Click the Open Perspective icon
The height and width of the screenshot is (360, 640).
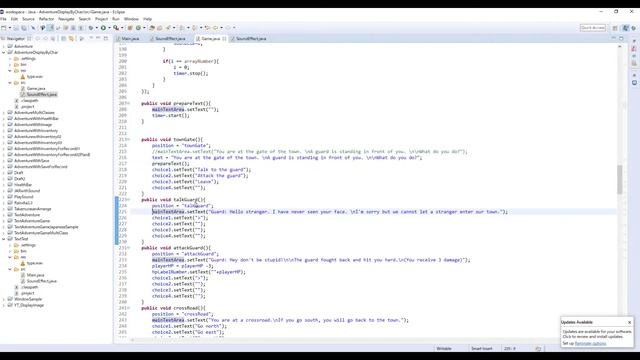coord(615,28)
